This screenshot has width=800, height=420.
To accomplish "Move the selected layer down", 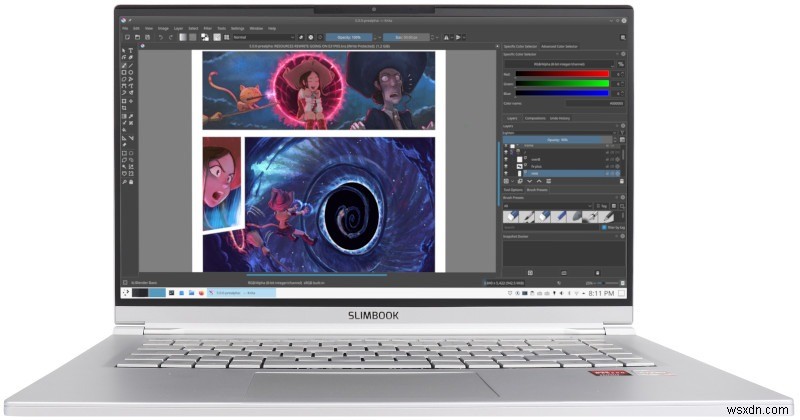I will tap(530, 181).
